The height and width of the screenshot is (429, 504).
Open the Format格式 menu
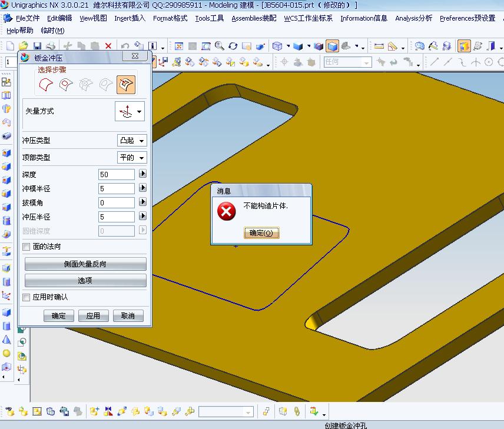170,18
